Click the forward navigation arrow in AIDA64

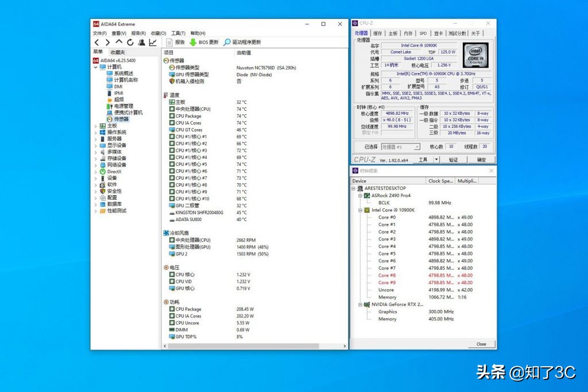coord(107,42)
